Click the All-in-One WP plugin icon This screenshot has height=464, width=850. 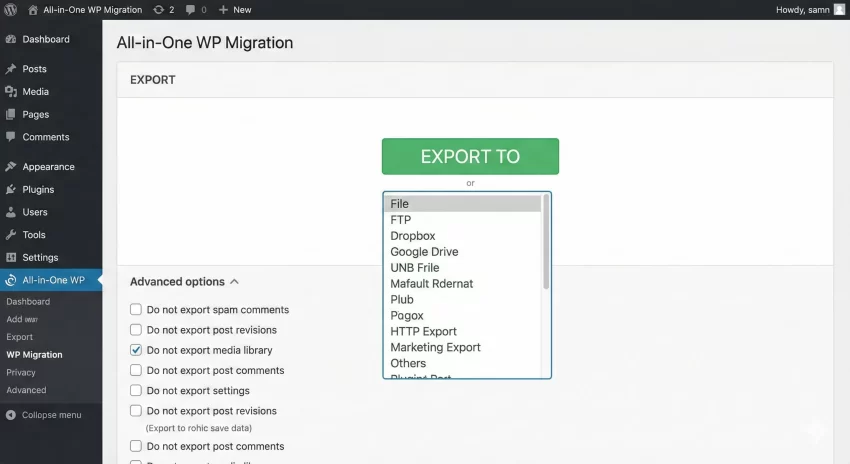[x=10, y=280]
